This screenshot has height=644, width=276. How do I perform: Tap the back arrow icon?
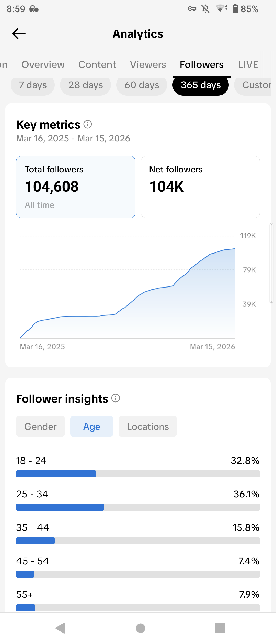[19, 34]
